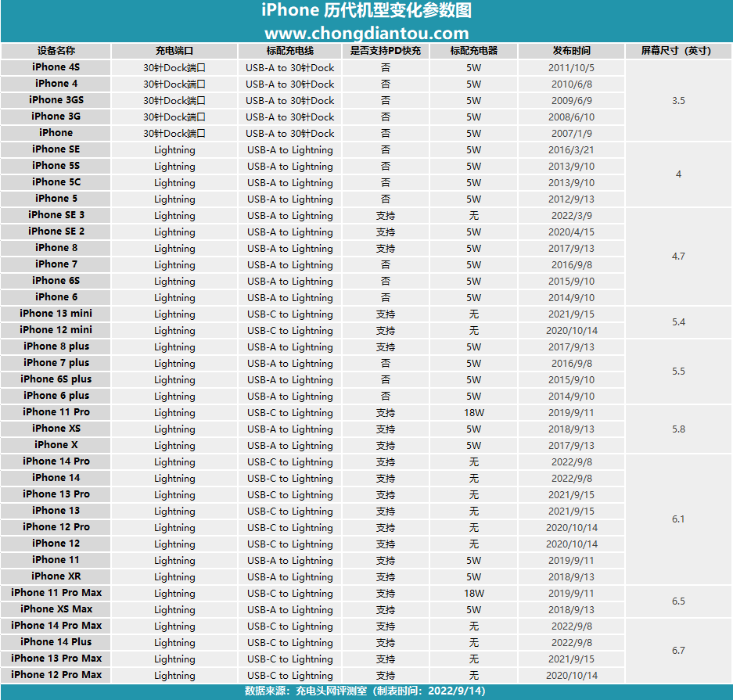Click the iPhone SE 2 device name cell
The width and height of the screenshot is (733, 700).
click(x=56, y=232)
